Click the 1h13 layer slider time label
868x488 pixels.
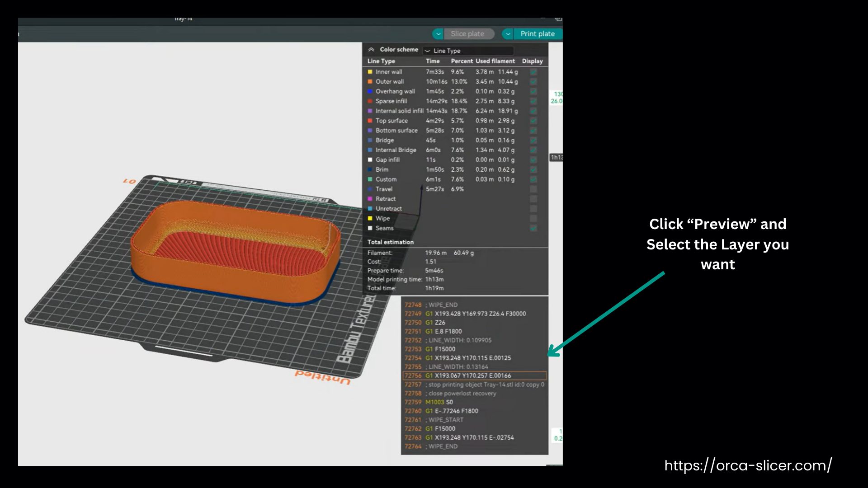557,158
